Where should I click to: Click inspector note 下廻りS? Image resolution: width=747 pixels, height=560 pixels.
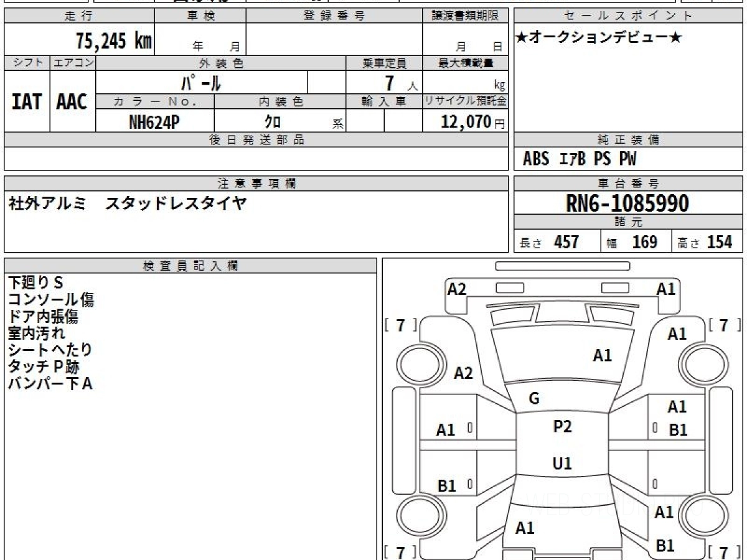tap(35, 282)
